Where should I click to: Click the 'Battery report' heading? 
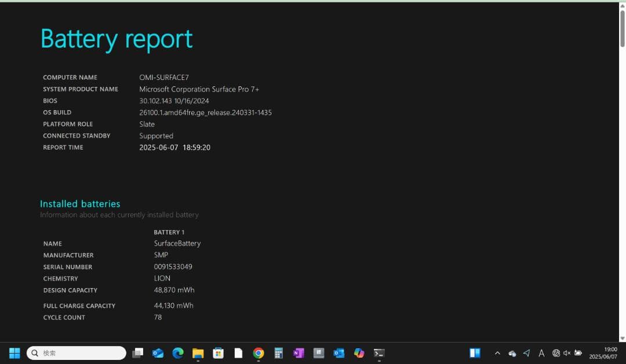(x=117, y=39)
